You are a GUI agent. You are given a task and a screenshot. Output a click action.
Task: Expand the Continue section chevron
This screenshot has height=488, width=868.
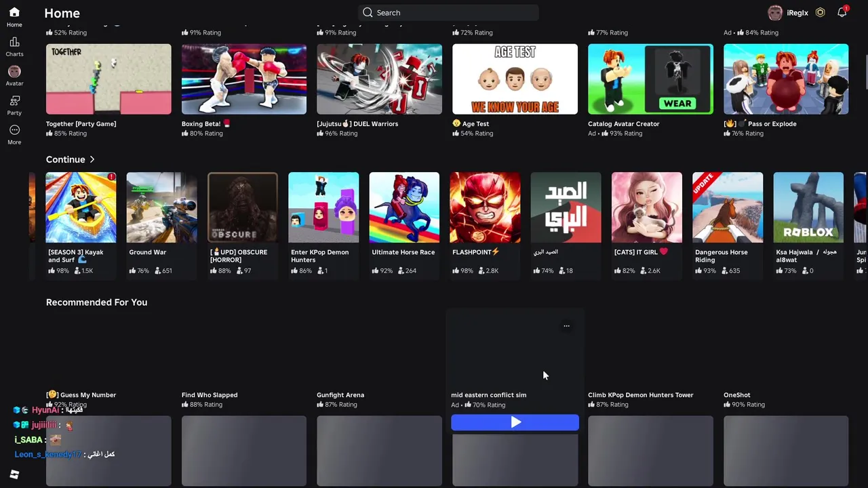(x=92, y=159)
